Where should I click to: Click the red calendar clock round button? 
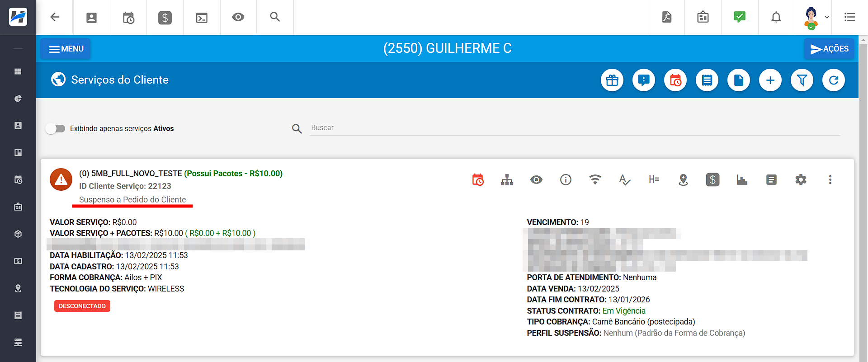675,80
